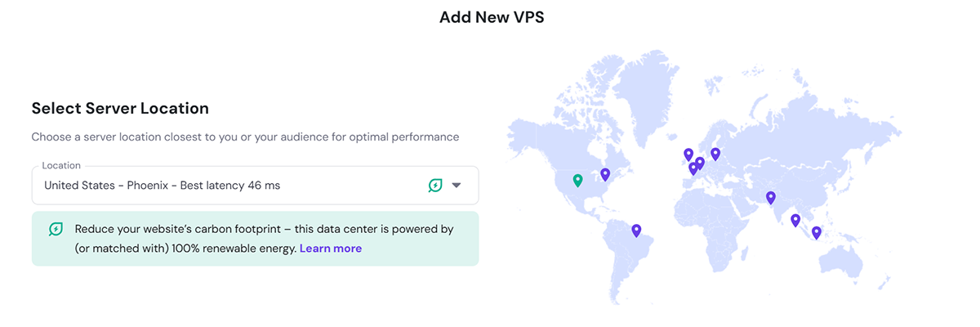Image resolution: width=980 pixels, height=327 pixels.
Task: Click the leaf icon in renewable energy banner
Action: [x=56, y=230]
